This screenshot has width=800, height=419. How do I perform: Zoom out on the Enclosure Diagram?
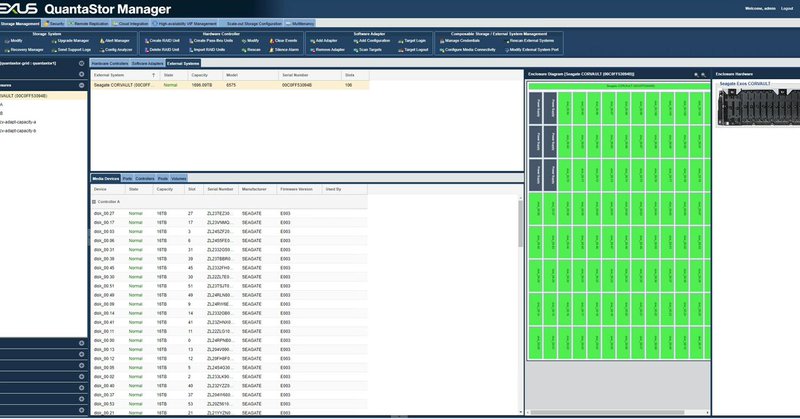pyautogui.click(x=703, y=75)
